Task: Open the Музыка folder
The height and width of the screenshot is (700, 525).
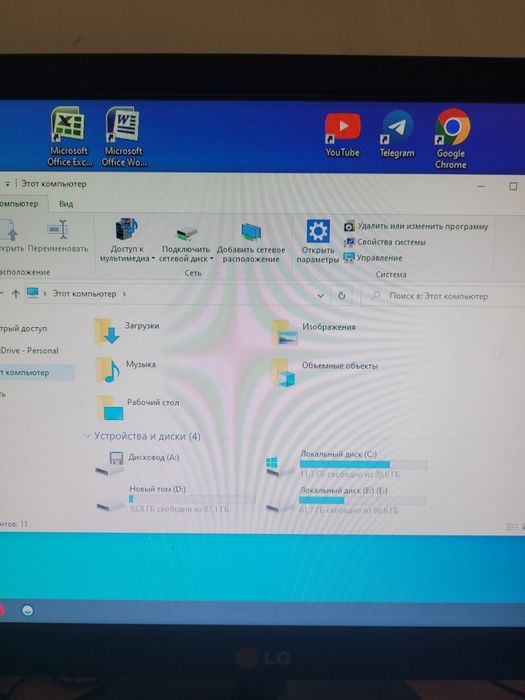Action: [x=125, y=370]
